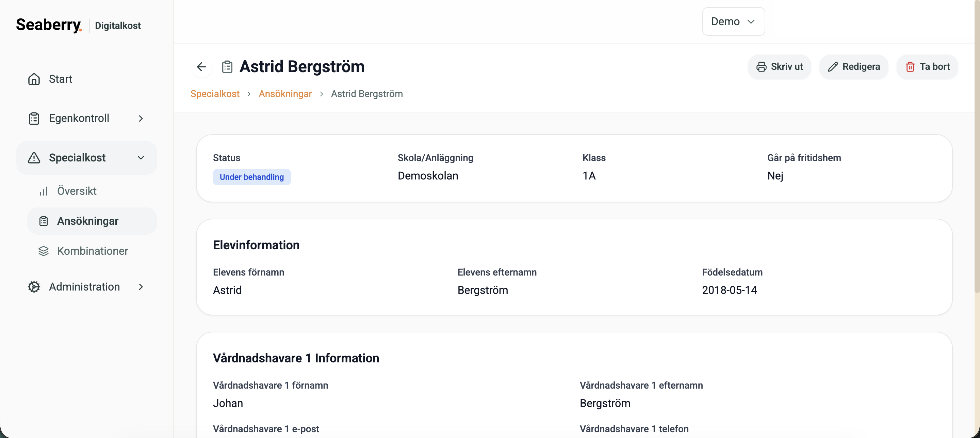Click the Vårdnadshavare 1 e-post label
Viewport: 980px width, 438px height.
coord(266,429)
